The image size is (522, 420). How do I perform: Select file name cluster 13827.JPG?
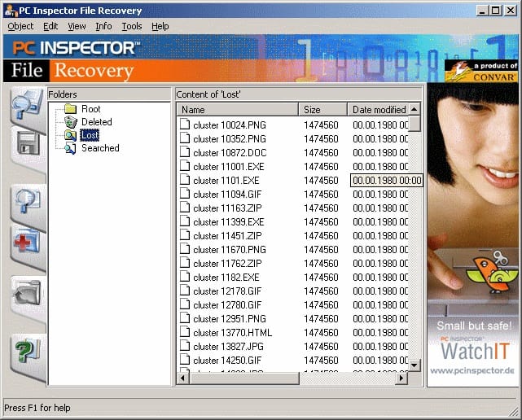point(228,347)
